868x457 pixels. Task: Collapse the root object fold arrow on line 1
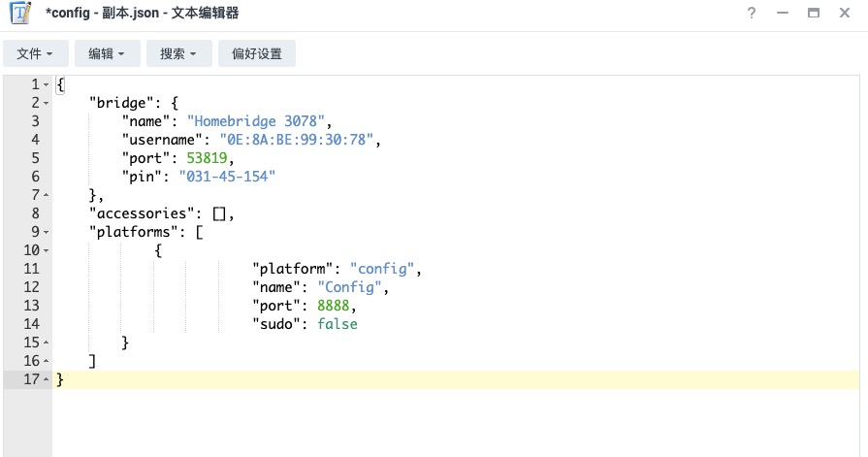[46, 84]
